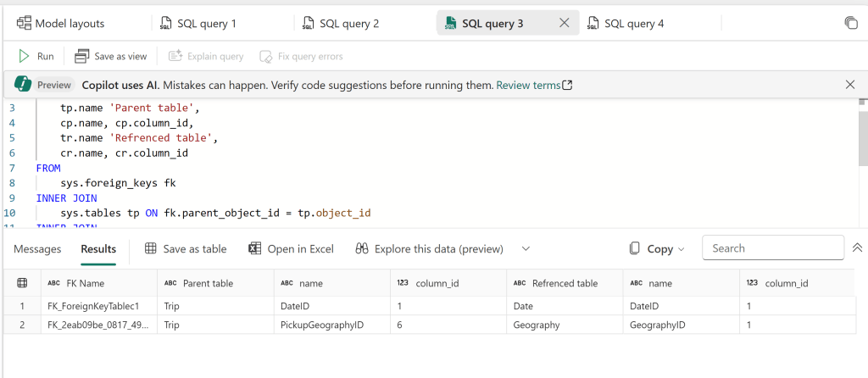Click the Save as table grid icon
Screen dimensions: 868x378
151,248
